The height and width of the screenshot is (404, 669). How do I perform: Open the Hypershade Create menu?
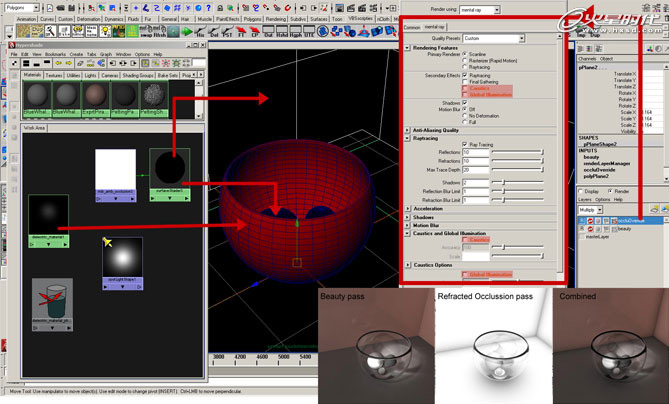point(76,54)
